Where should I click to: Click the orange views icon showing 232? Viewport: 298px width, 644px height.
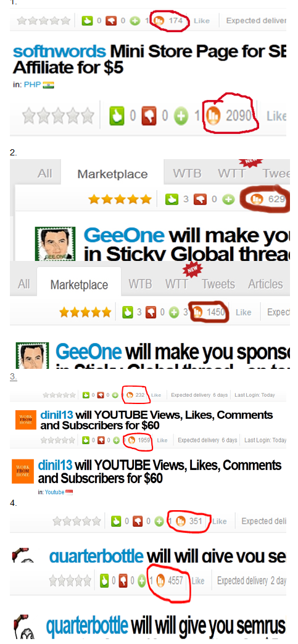[x=130, y=395]
